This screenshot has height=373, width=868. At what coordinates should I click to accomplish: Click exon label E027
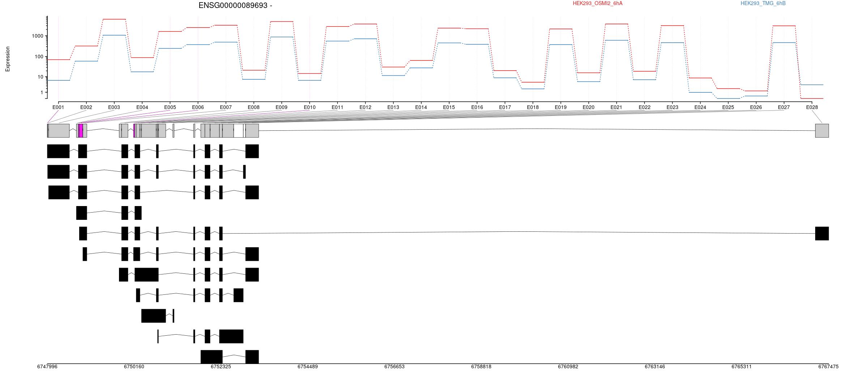[784, 107]
